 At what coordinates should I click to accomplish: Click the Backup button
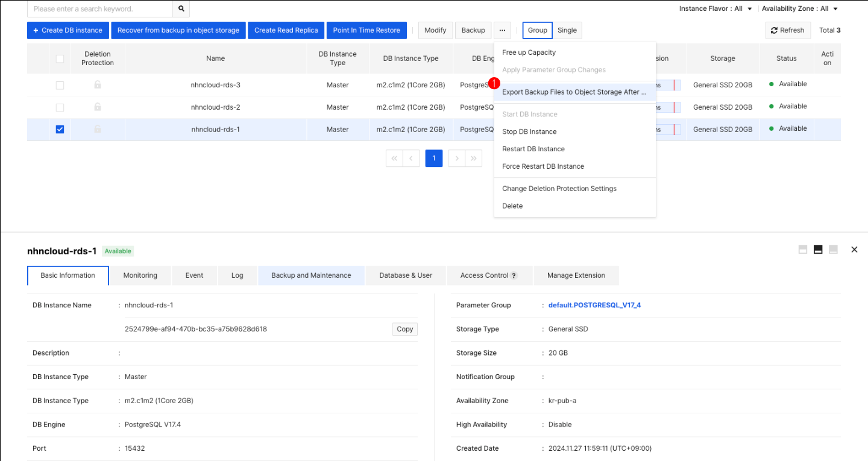(473, 30)
